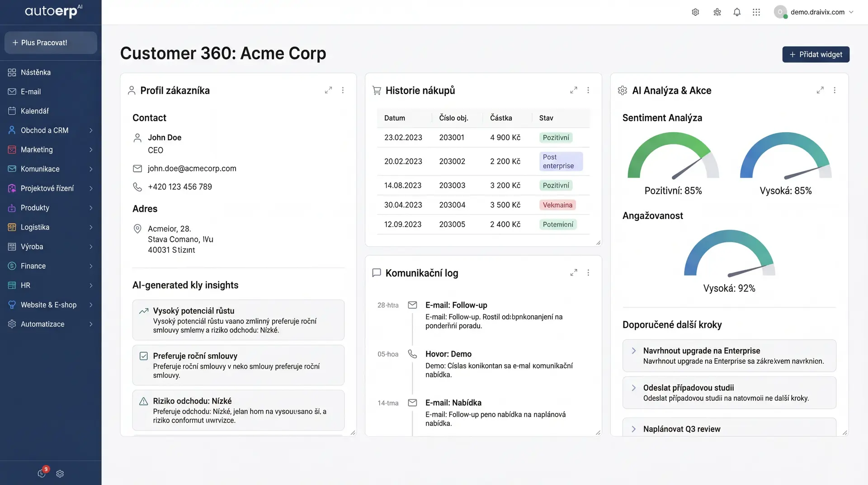Open the E-mail: Follow-up log entry

coord(494,315)
